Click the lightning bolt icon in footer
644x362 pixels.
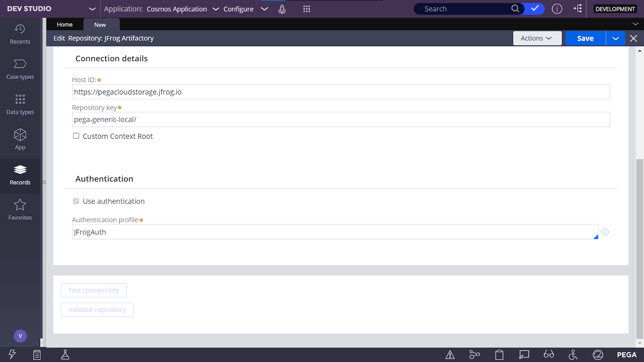[x=12, y=354]
